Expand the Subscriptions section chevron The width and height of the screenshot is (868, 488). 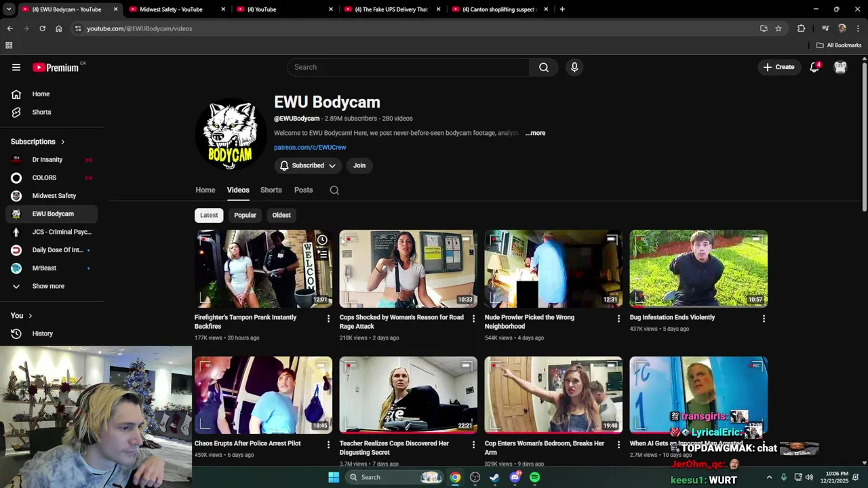pyautogui.click(x=62, y=142)
